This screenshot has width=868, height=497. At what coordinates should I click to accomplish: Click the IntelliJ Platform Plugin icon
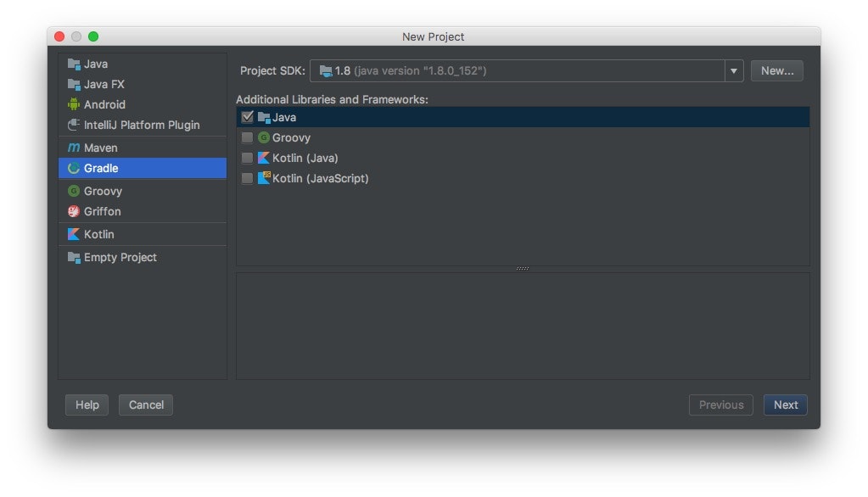coord(74,125)
